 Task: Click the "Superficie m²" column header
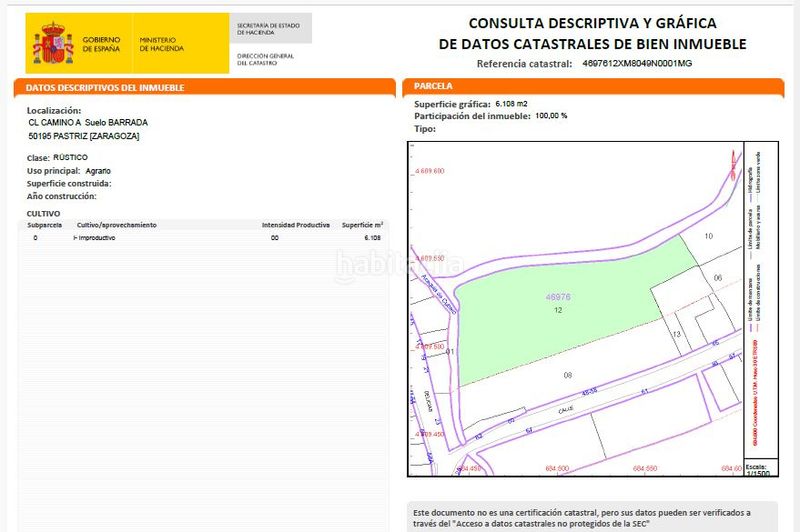[x=362, y=225]
